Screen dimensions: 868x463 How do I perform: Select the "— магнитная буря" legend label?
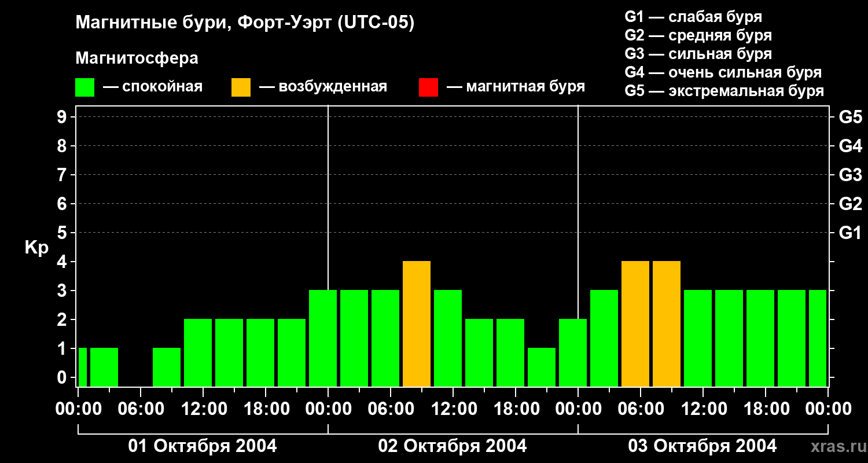(x=516, y=87)
